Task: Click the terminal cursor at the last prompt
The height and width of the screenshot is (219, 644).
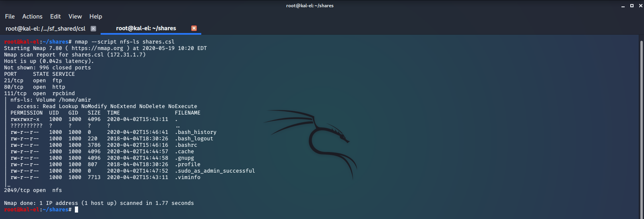Action: [76, 210]
